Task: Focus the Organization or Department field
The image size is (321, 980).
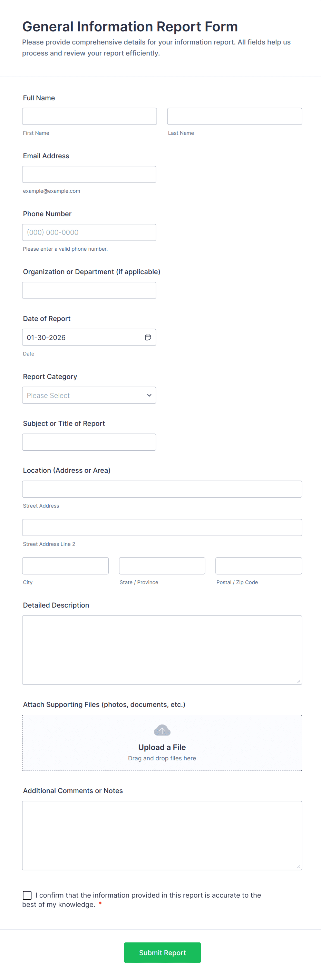Action: point(89,290)
